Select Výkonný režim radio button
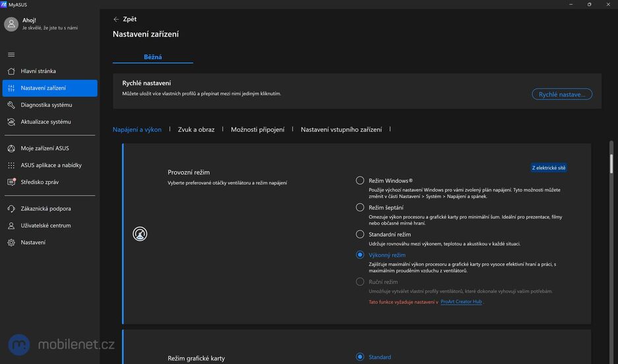 click(x=360, y=255)
